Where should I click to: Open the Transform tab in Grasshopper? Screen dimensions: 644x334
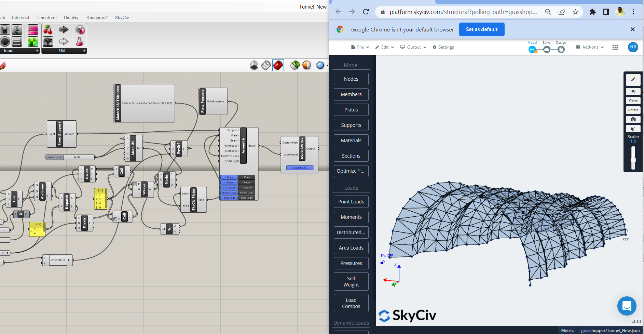pyautogui.click(x=46, y=17)
